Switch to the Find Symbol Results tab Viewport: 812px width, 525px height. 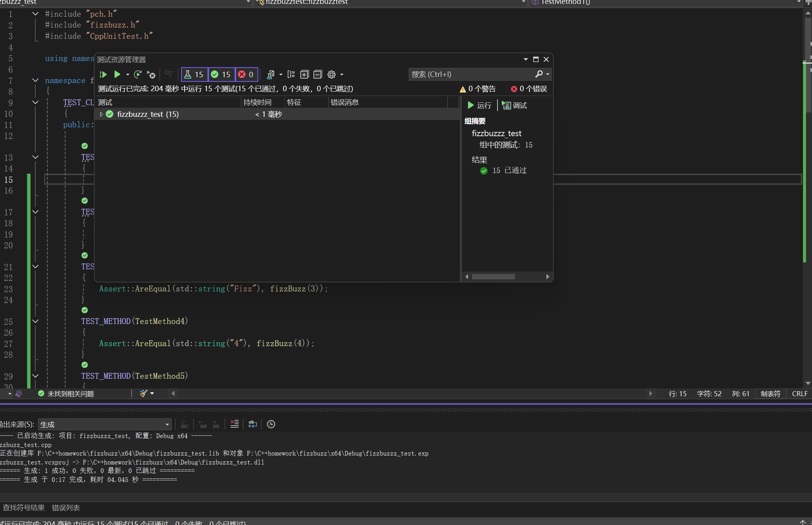(24, 508)
